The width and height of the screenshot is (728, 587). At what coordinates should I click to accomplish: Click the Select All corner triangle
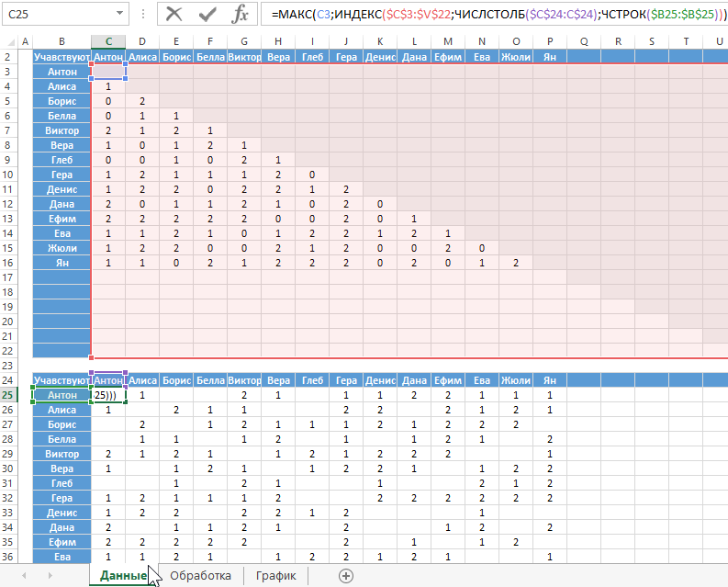tap(8, 41)
